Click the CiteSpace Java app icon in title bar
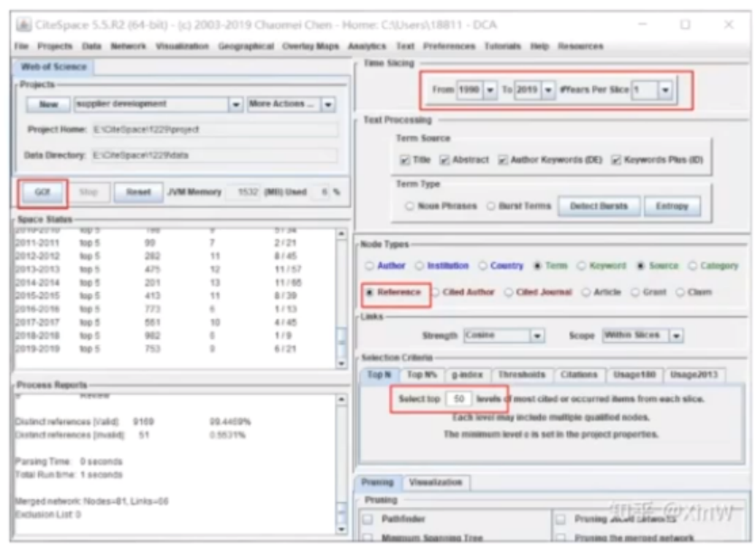 (x=24, y=24)
